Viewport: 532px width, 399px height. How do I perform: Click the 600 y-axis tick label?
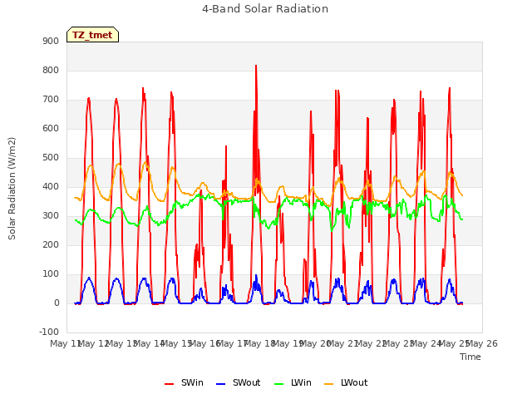[x=51, y=128]
